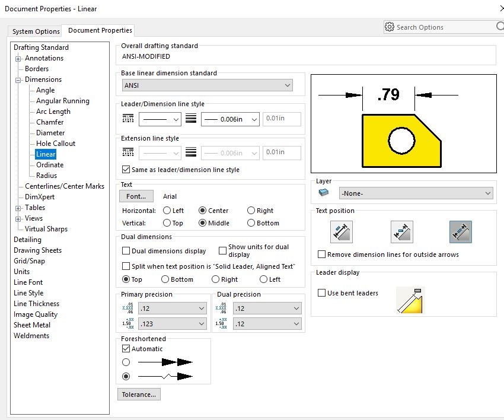The width and height of the screenshot is (504, 420).
Task: Select Bottom vertical text alignment
Action: tap(251, 223)
